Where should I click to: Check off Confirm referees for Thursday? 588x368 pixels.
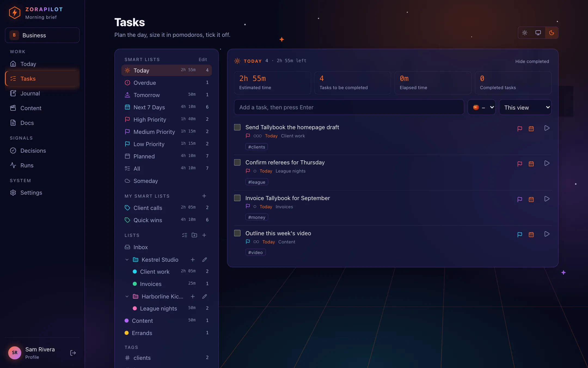(237, 162)
